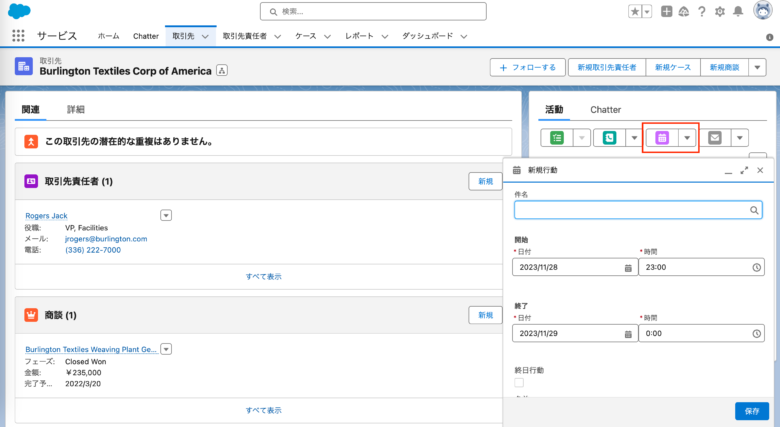Open row menu for Burlington Textiles Weaving Plant opportunity

click(x=166, y=349)
